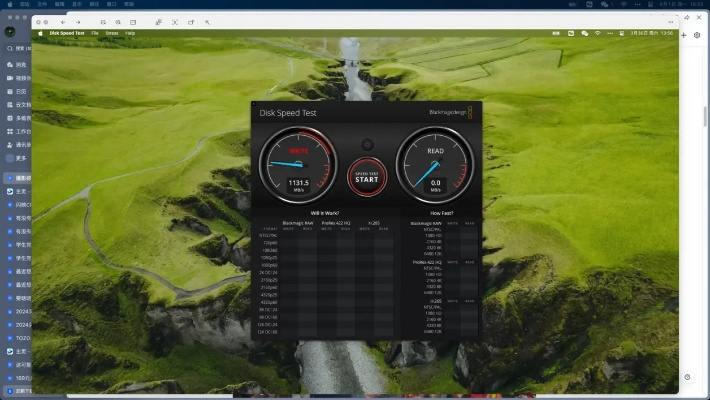Click the READ speed gauge
This screenshot has width=710, height=400.
[x=435, y=163]
